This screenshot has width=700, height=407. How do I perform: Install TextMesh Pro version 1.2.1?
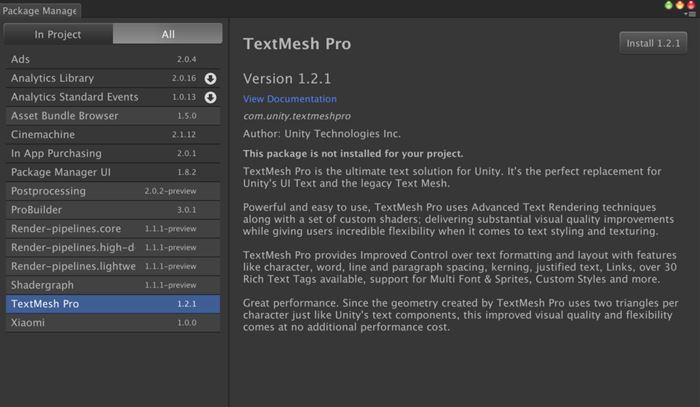pos(652,44)
